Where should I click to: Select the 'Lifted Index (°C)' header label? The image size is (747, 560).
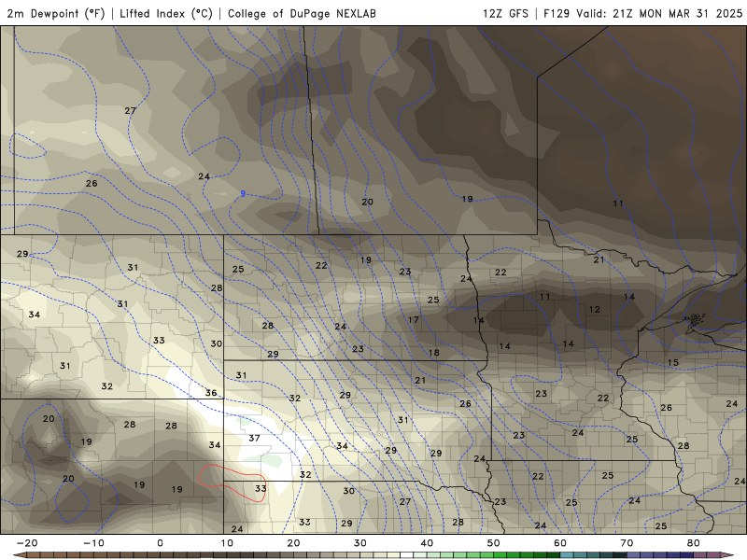166,13
